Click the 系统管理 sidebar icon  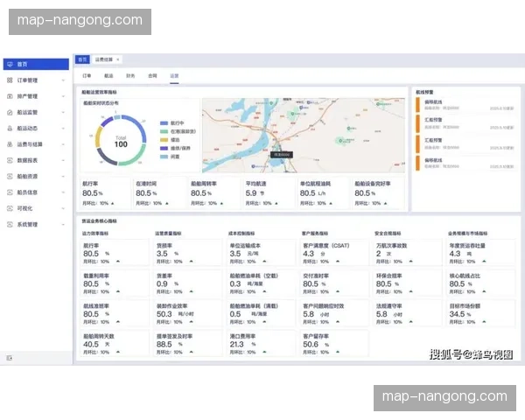(10, 224)
